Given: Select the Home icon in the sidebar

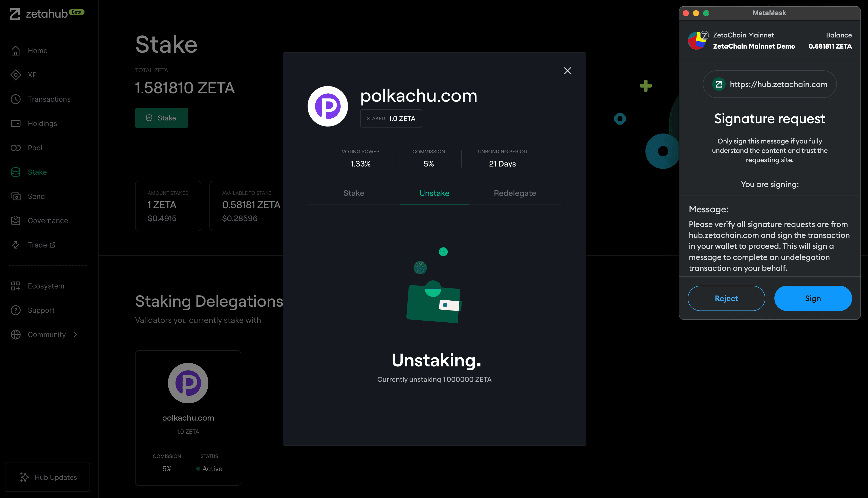Looking at the screenshot, I should (x=16, y=50).
